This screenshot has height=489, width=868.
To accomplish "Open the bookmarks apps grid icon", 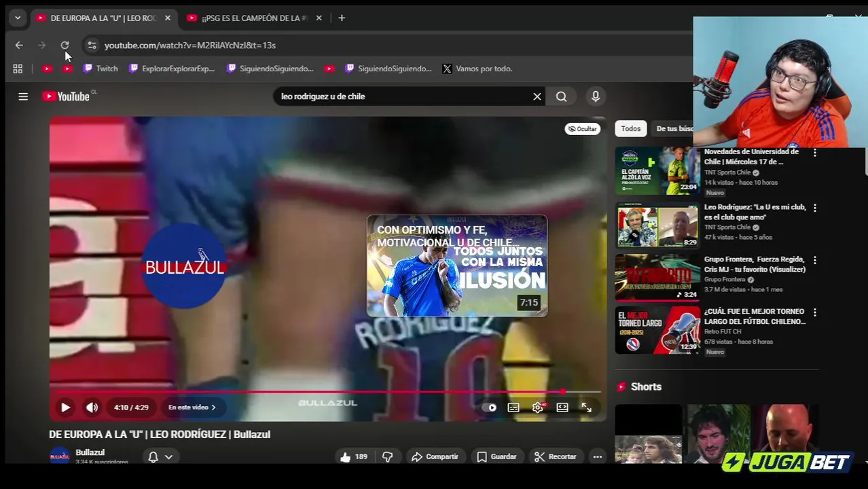I will click(18, 69).
